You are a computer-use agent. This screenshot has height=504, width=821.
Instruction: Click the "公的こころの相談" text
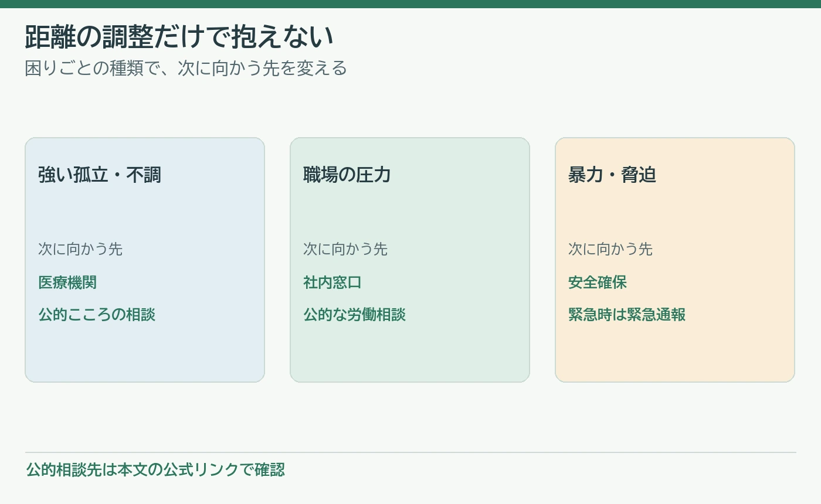pyautogui.click(x=97, y=315)
